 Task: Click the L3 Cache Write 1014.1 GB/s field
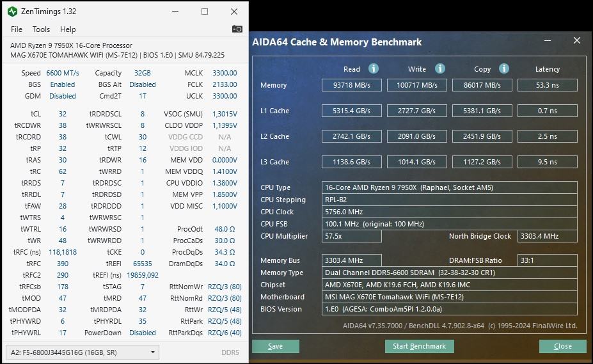417,162
